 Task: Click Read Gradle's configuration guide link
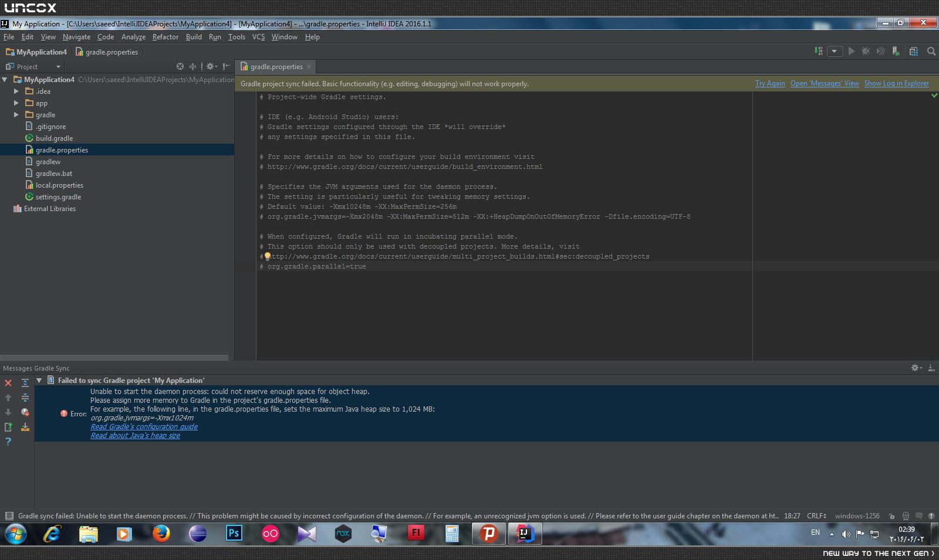click(144, 427)
